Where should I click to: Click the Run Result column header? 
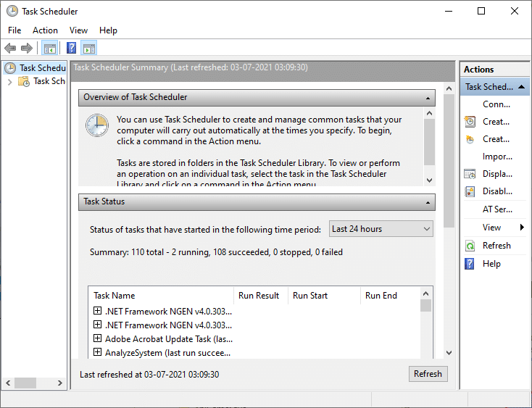point(259,296)
